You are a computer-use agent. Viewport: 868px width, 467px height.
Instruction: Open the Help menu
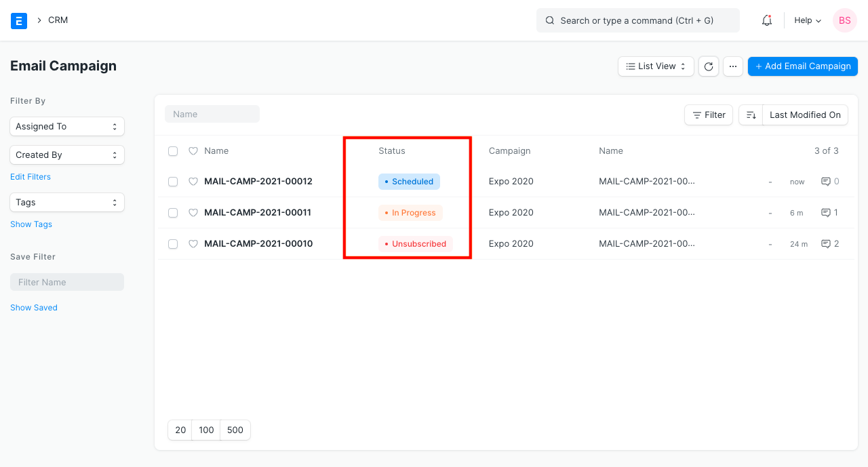pyautogui.click(x=806, y=20)
